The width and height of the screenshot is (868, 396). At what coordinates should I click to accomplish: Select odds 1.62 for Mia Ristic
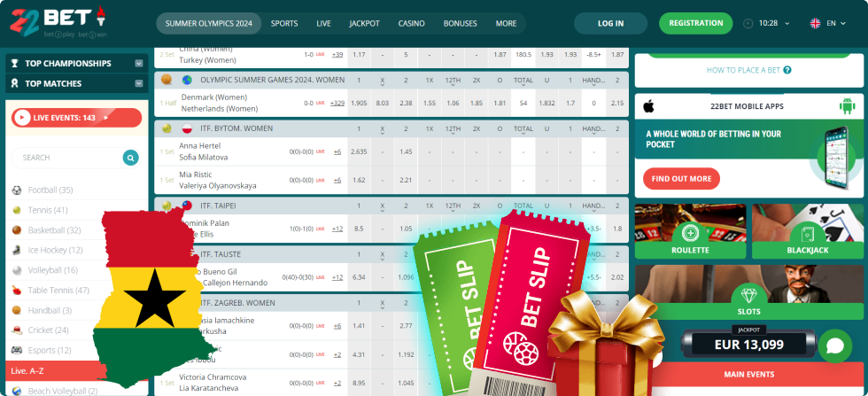tap(360, 180)
